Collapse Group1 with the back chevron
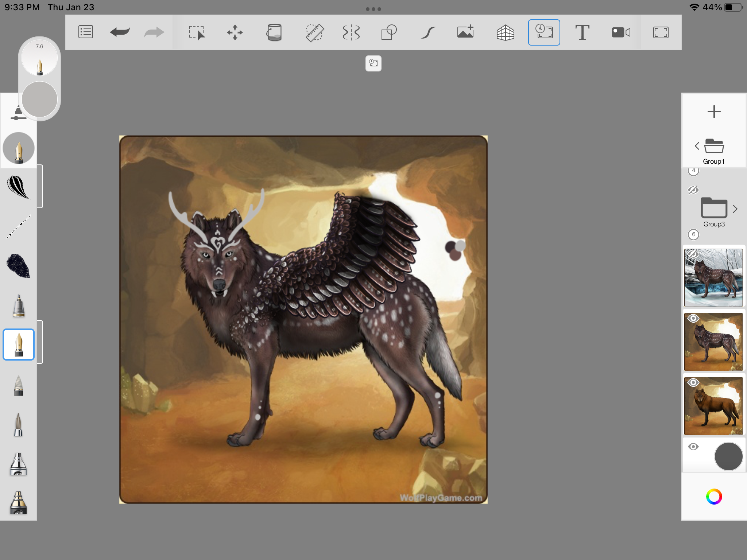This screenshot has height=560, width=747. coord(697,146)
